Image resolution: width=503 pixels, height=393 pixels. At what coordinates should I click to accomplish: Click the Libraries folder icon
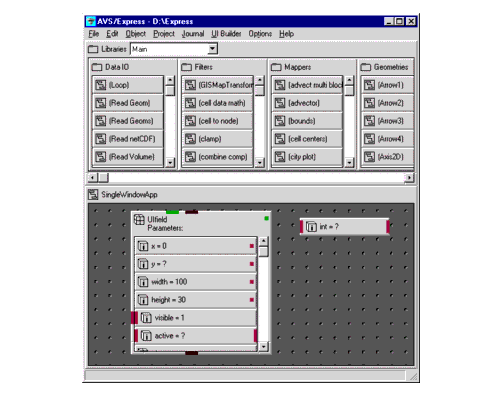(x=93, y=49)
